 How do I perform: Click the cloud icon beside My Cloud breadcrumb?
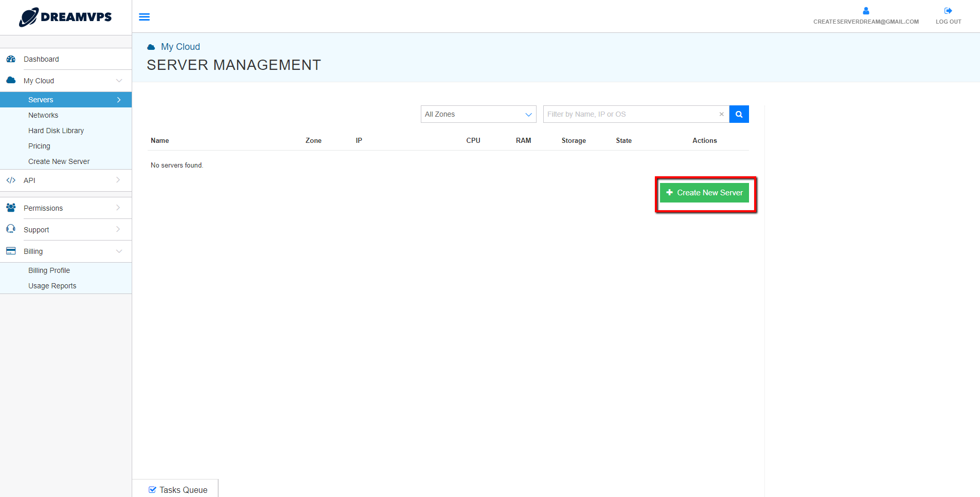151,47
